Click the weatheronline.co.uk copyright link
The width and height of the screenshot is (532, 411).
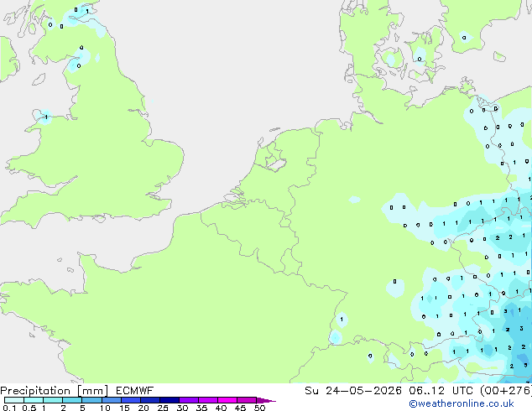click(461, 403)
